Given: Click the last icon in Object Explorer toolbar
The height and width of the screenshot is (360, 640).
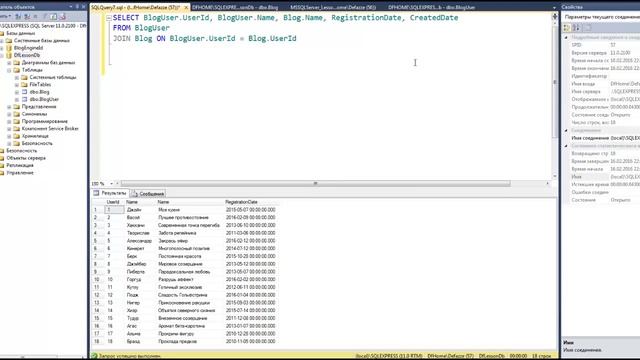Looking at the screenshot, I should [x=62, y=17].
